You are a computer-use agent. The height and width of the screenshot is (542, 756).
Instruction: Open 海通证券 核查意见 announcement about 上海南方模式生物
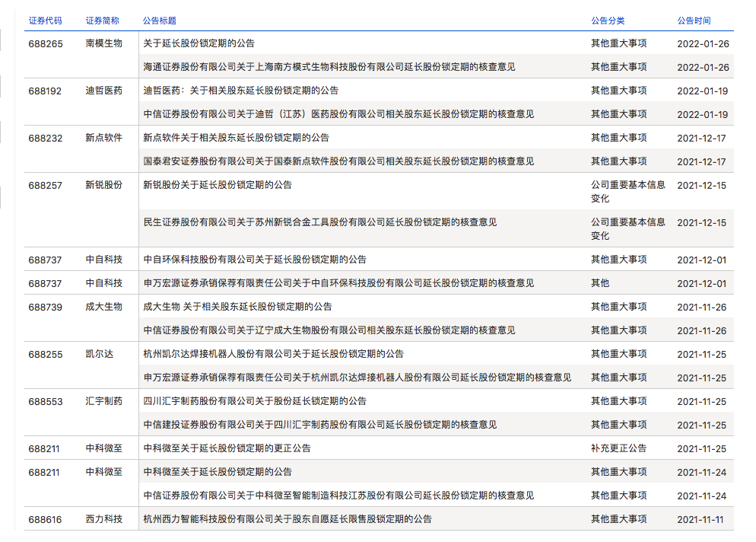pyautogui.click(x=329, y=67)
